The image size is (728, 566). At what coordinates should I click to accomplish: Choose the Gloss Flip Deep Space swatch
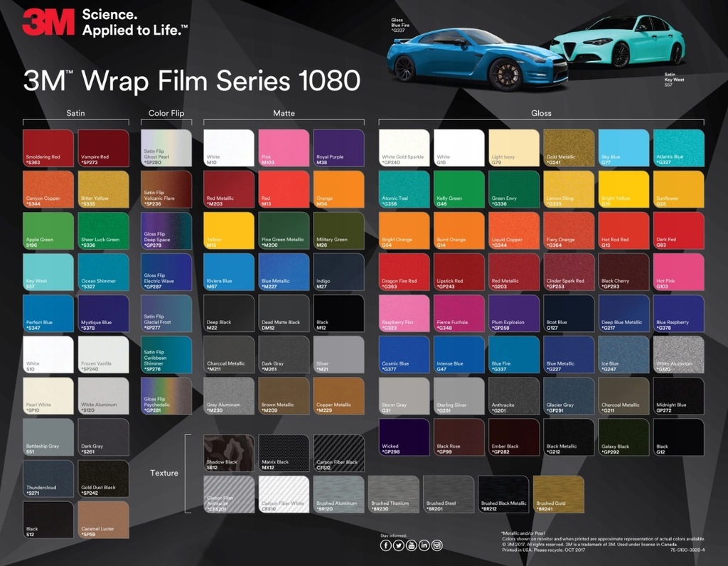[x=166, y=231]
